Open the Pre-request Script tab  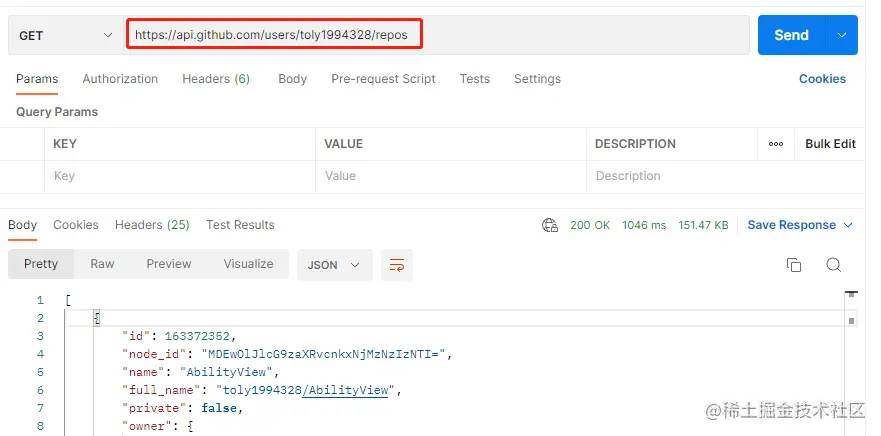tap(383, 79)
